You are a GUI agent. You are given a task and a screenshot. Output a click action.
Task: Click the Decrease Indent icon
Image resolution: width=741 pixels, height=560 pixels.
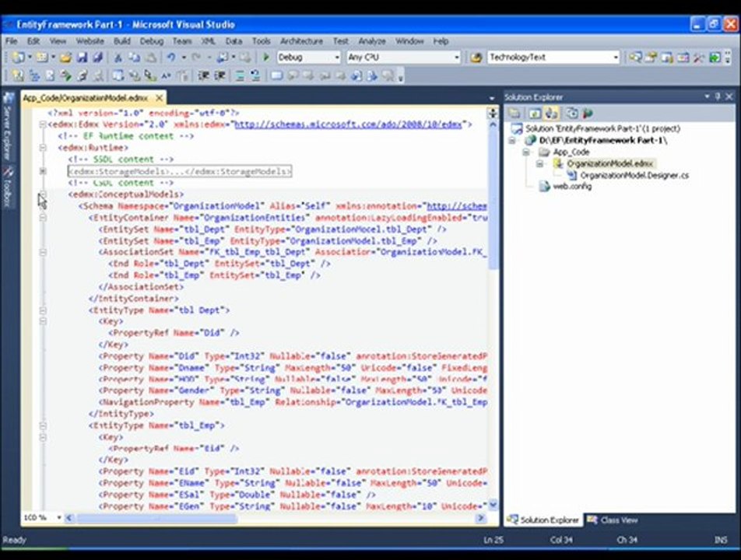204,75
